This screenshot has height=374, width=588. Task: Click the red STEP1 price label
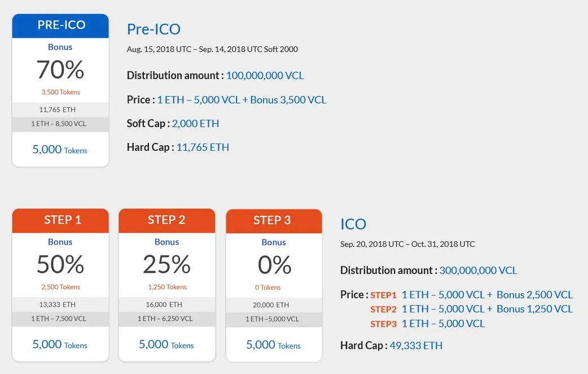click(x=383, y=295)
